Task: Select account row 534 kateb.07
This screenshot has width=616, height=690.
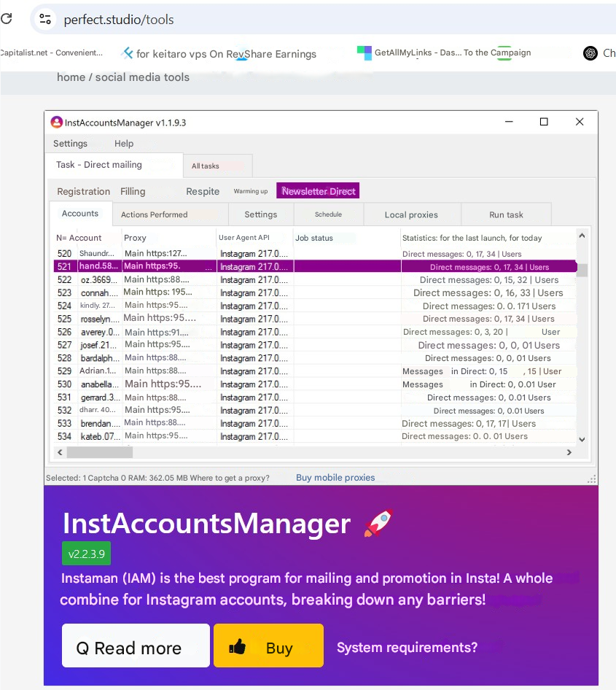Action: pyautogui.click(x=315, y=436)
